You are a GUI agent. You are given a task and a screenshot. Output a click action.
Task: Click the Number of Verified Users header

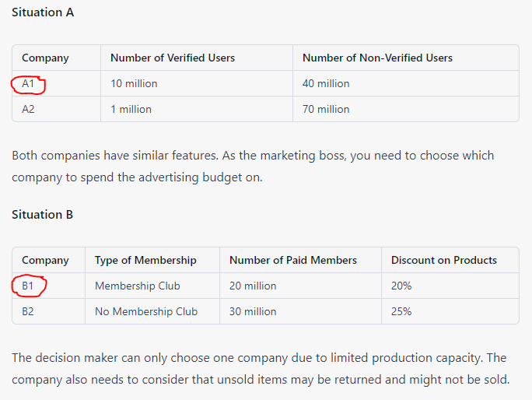click(173, 58)
